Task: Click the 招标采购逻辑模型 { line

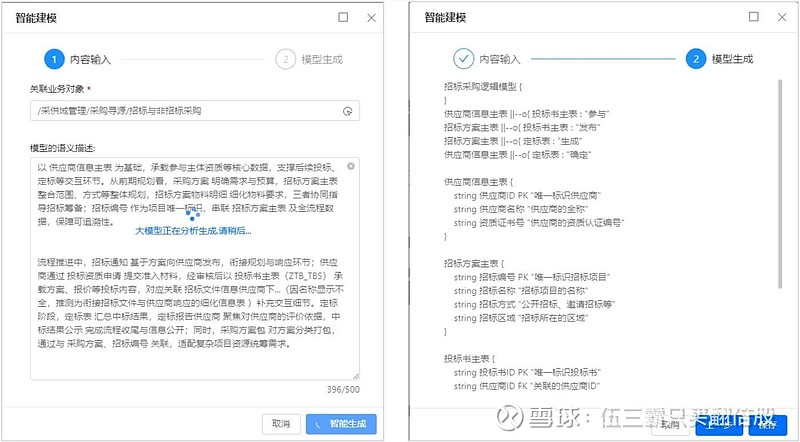Action: (483, 87)
